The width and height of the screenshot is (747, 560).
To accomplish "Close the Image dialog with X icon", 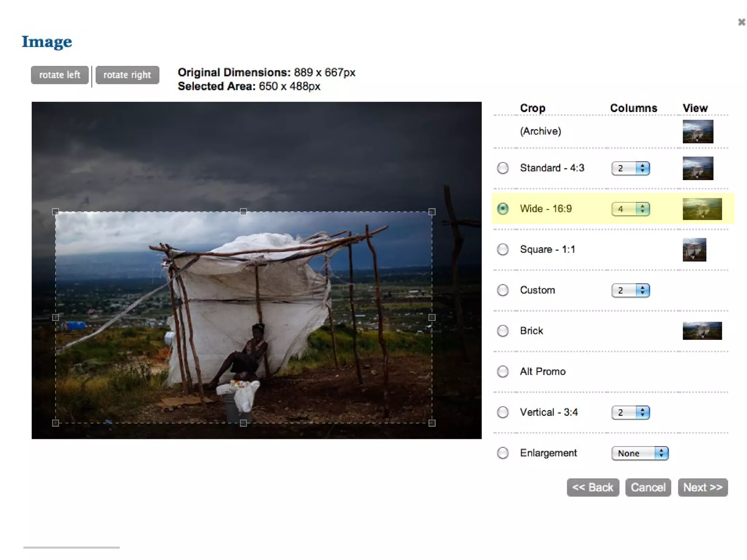I will click(x=741, y=22).
